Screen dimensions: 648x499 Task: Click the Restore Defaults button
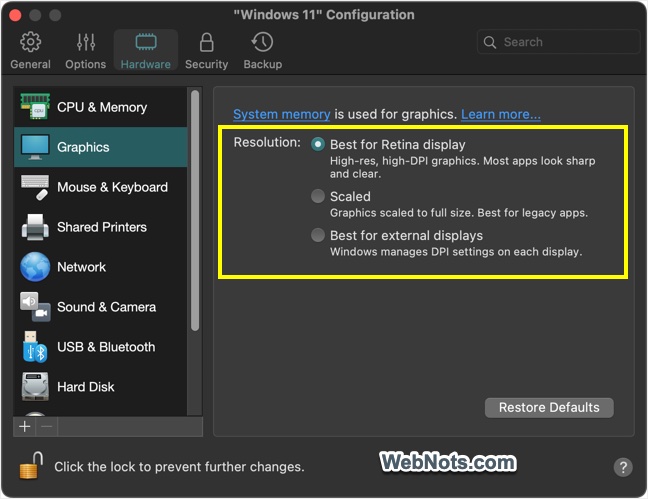click(549, 408)
